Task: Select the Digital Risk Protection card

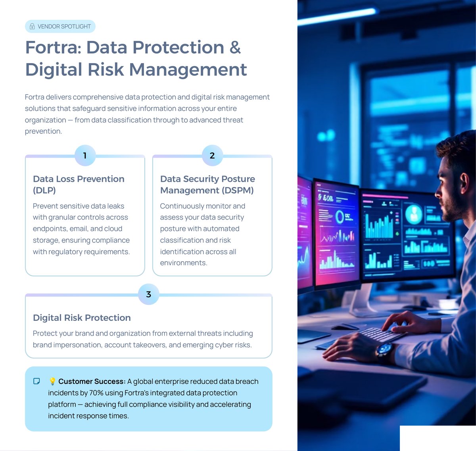Action: pyautogui.click(x=148, y=326)
